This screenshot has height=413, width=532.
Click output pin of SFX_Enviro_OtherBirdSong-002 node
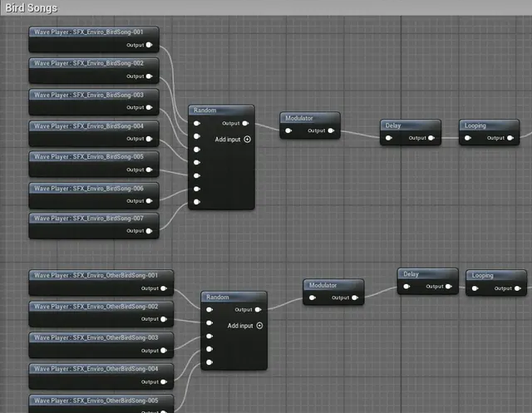[x=164, y=319]
